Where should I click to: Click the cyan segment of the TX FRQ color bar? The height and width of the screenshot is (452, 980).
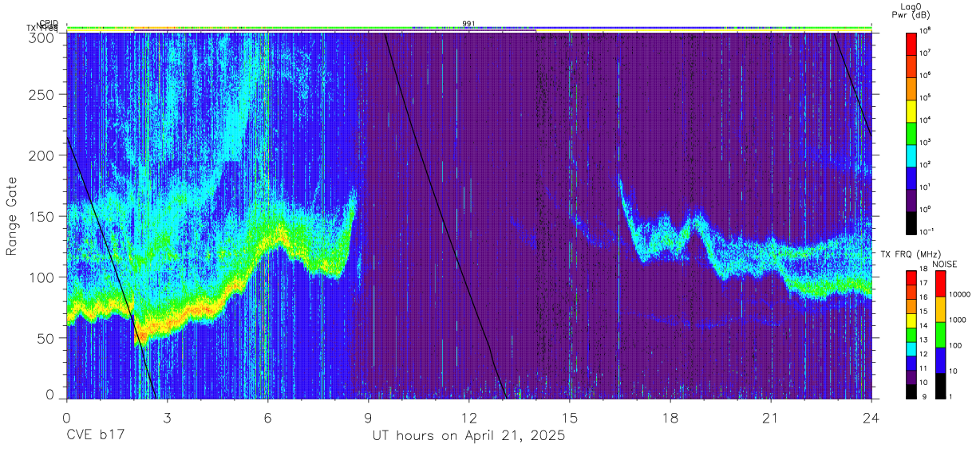click(x=911, y=349)
